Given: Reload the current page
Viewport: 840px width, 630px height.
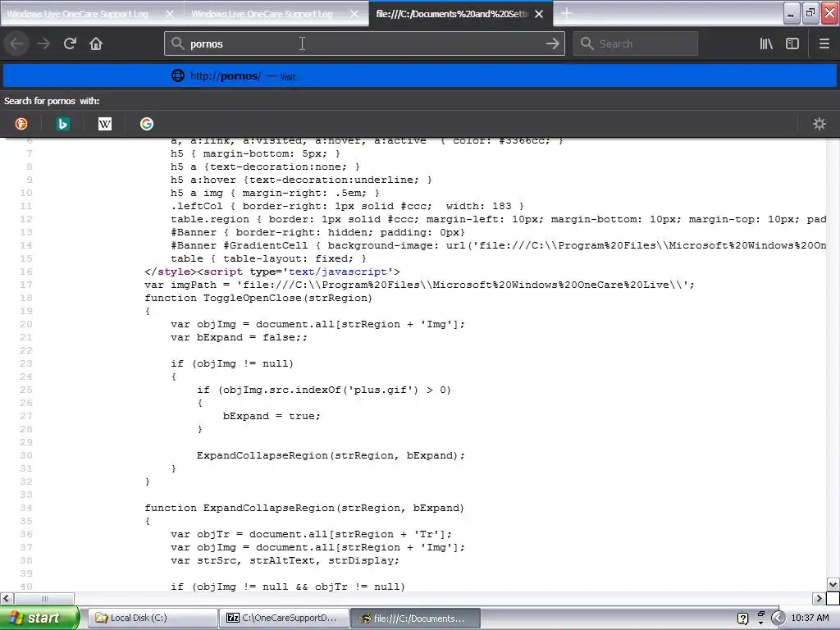Looking at the screenshot, I should (70, 43).
